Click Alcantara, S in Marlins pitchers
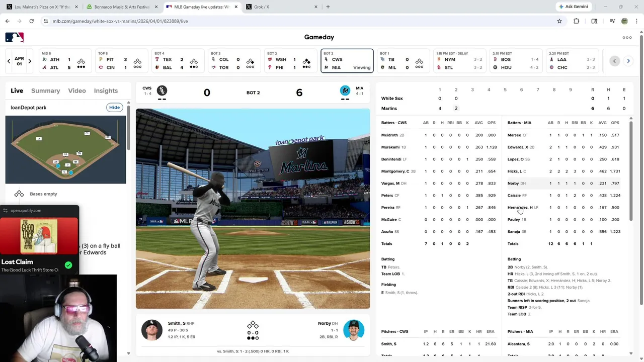The width and height of the screenshot is (644, 362). point(518,344)
